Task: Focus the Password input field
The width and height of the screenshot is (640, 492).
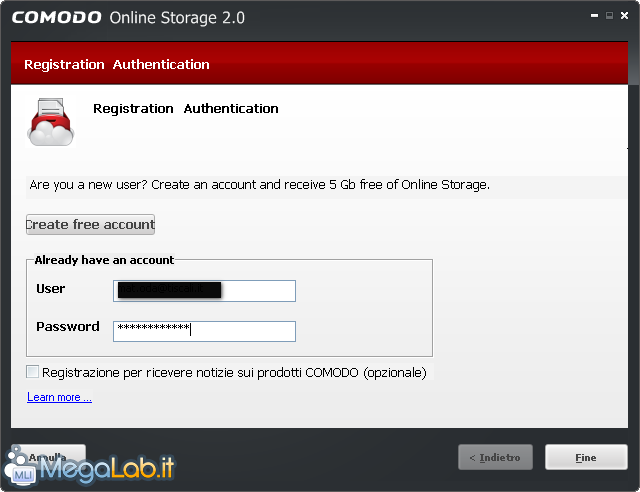Action: click(x=204, y=331)
